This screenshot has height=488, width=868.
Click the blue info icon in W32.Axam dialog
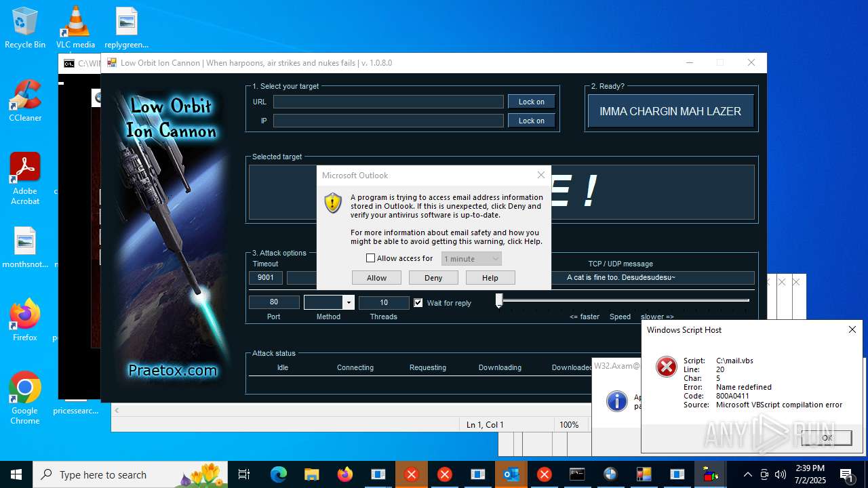[x=616, y=401]
